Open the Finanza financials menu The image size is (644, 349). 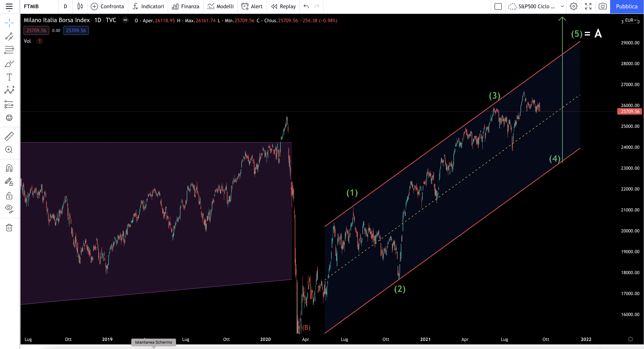point(186,7)
